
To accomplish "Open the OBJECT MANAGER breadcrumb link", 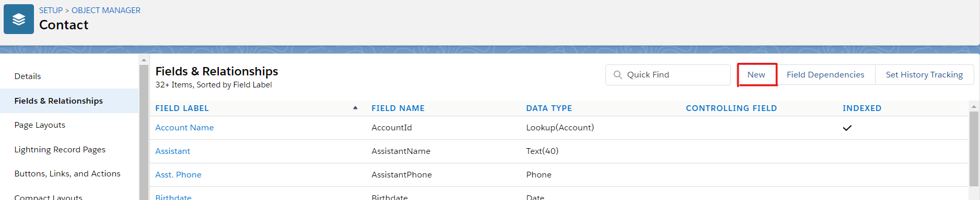I will [x=106, y=10].
